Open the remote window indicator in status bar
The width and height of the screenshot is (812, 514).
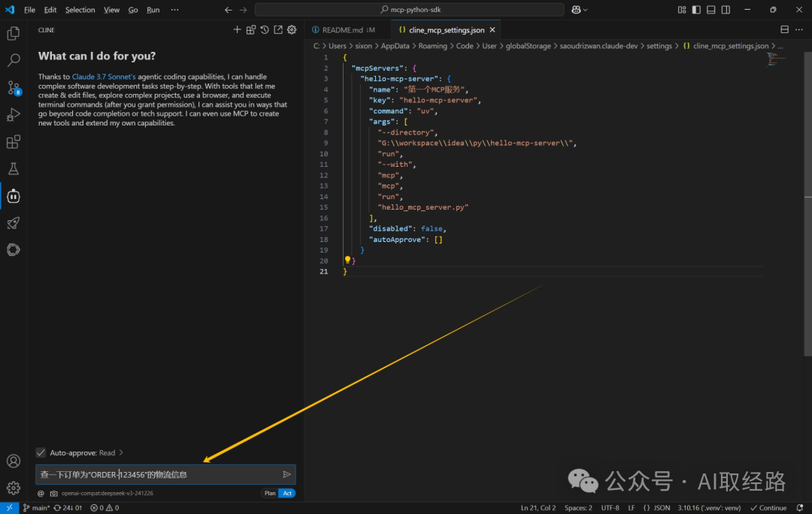[x=9, y=508]
